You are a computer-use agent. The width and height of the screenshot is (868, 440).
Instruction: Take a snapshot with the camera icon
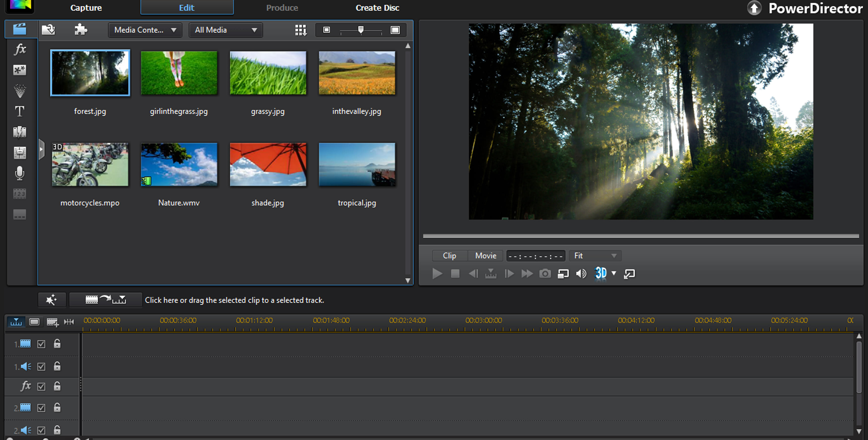(x=545, y=274)
